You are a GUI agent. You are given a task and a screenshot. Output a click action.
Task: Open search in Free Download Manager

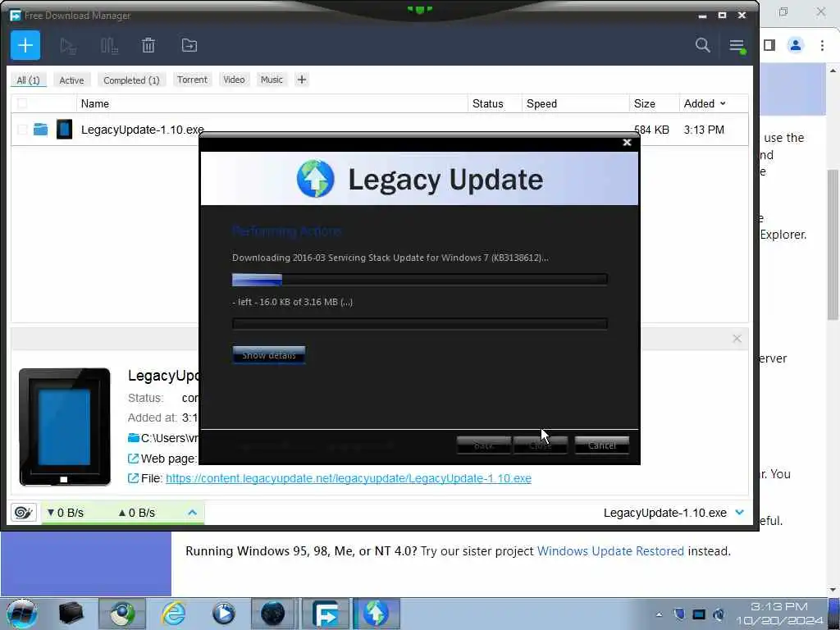coord(702,45)
